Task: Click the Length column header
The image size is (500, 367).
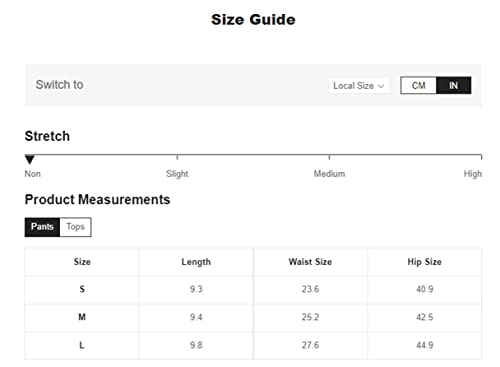Action: (x=196, y=262)
